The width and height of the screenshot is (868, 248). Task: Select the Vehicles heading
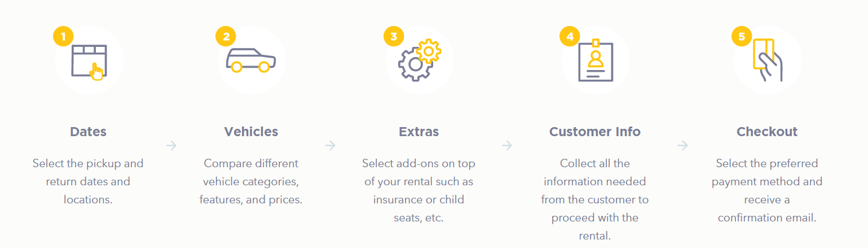click(x=251, y=132)
